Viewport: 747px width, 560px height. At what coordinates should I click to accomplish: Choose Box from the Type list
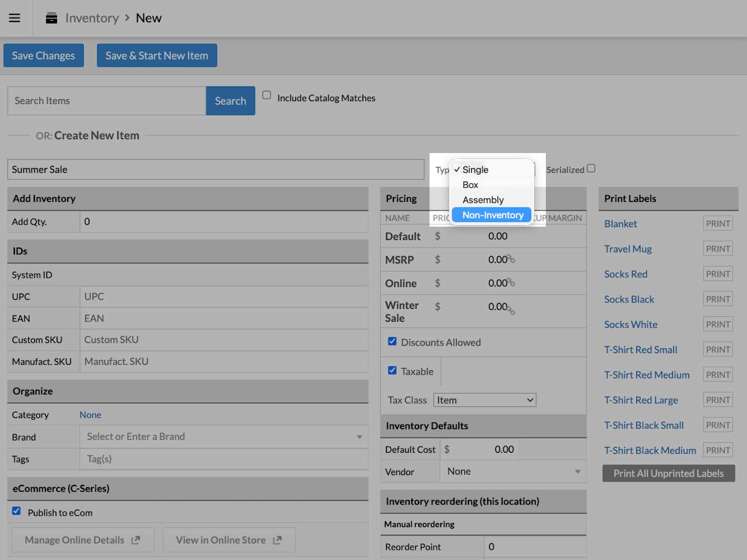coord(491,185)
